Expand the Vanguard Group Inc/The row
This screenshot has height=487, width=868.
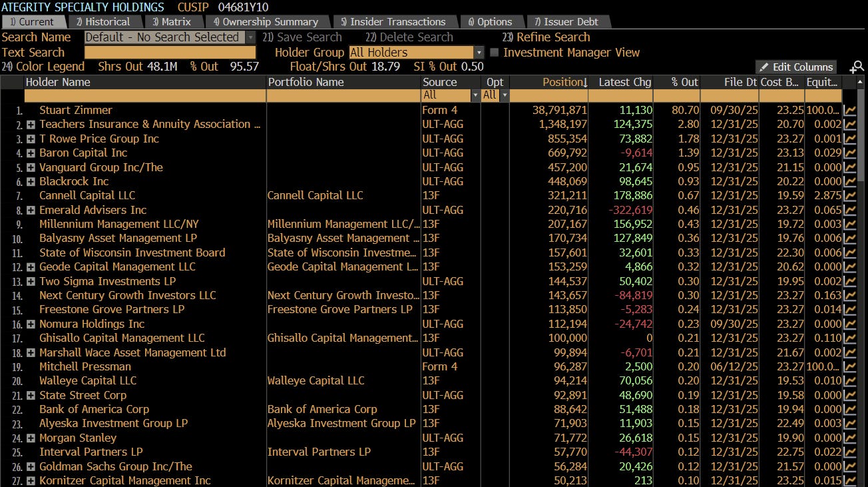pos(31,168)
